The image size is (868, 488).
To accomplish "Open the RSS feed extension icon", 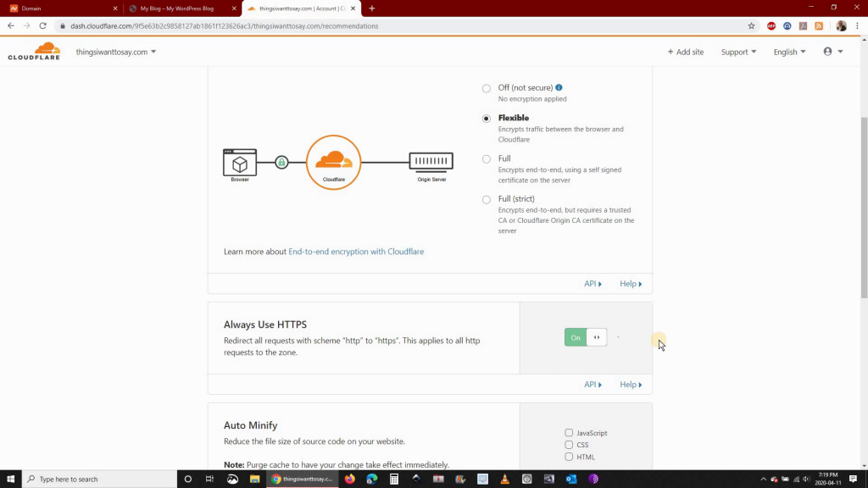I will click(819, 26).
